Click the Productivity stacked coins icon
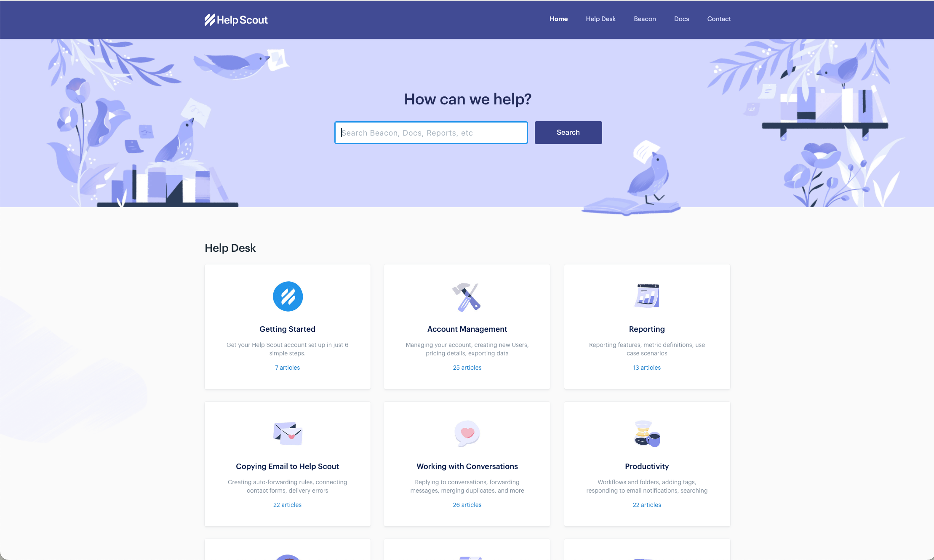Viewport: 934px width, 560px height. point(646,433)
